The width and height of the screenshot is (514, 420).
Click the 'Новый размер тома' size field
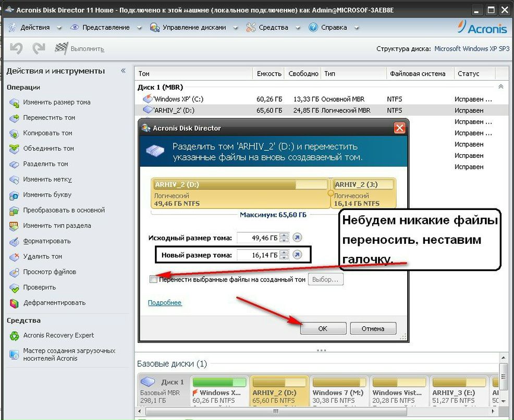258,255
